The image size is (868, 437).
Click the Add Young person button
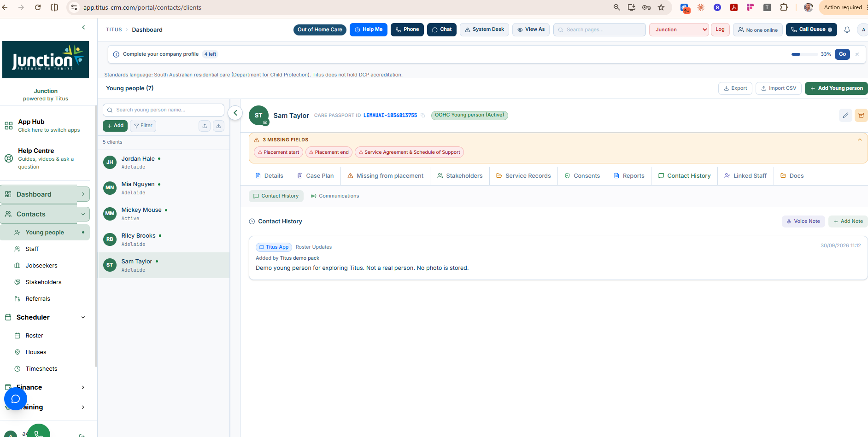point(836,88)
